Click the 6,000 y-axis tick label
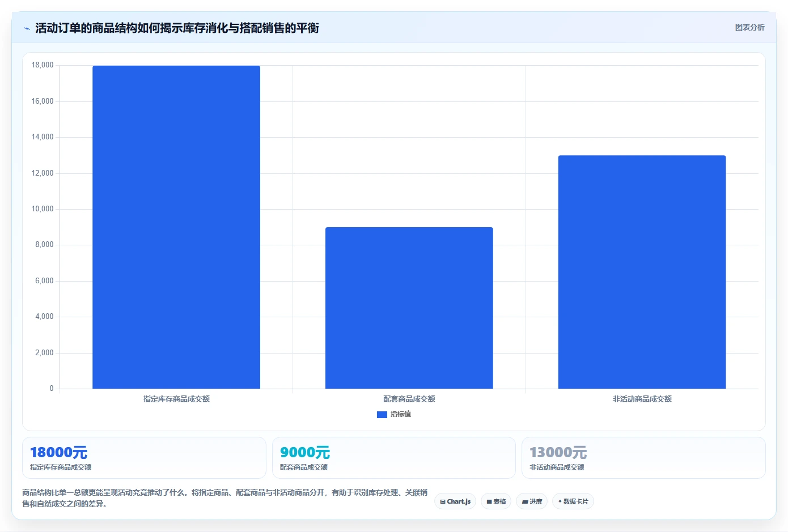Image resolution: width=788 pixels, height=532 pixels. pos(44,281)
